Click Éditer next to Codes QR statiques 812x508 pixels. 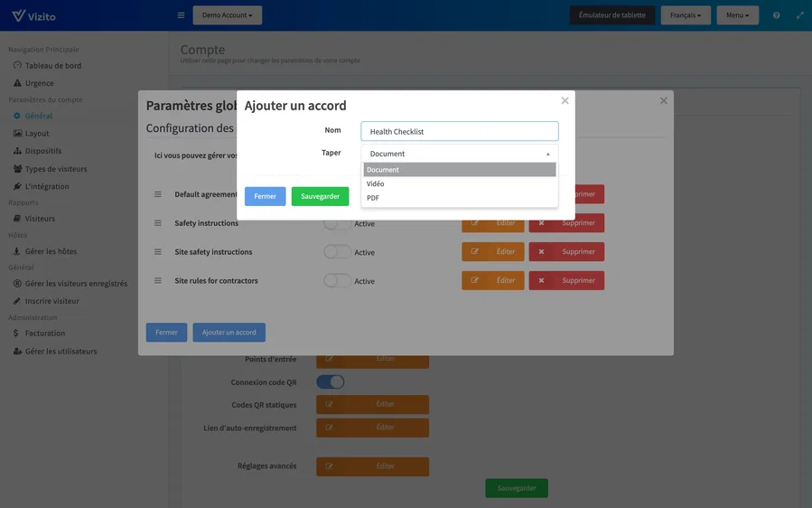[372, 404]
